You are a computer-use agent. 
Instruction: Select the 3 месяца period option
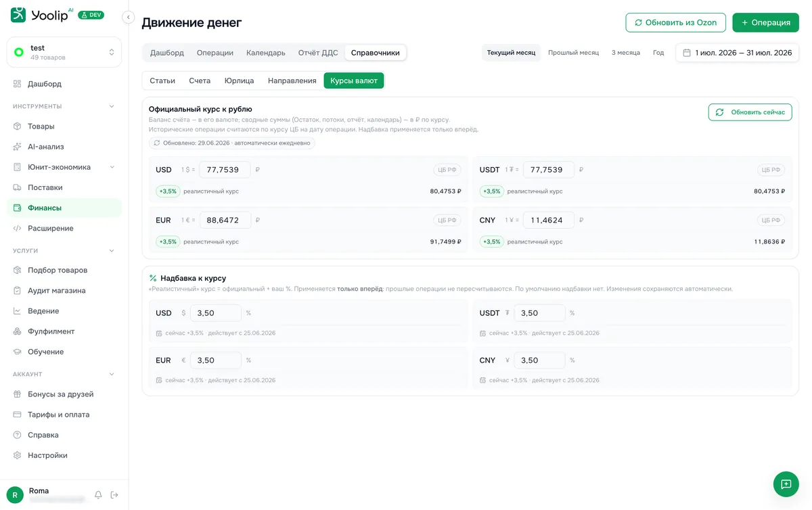click(625, 53)
